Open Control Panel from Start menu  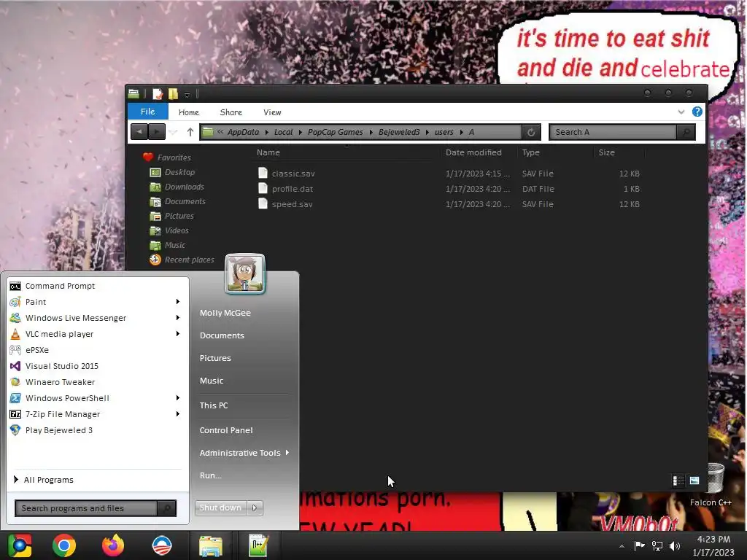[x=226, y=430]
